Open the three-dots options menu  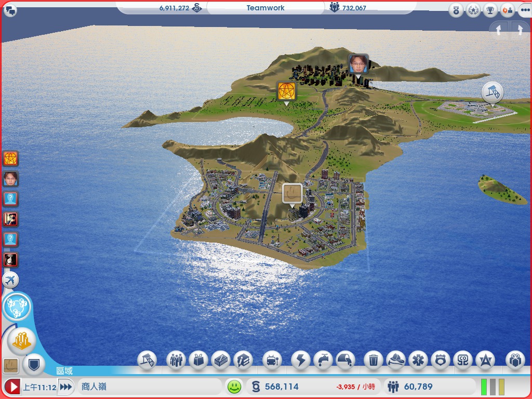click(525, 10)
